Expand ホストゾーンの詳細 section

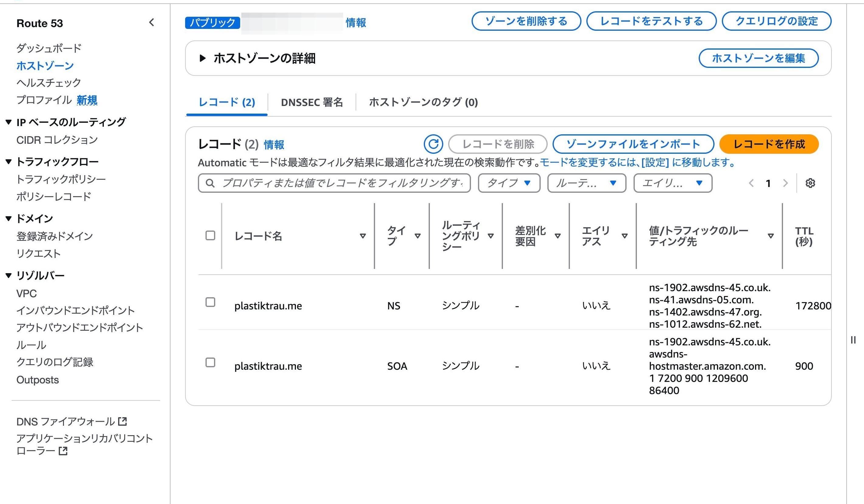203,58
